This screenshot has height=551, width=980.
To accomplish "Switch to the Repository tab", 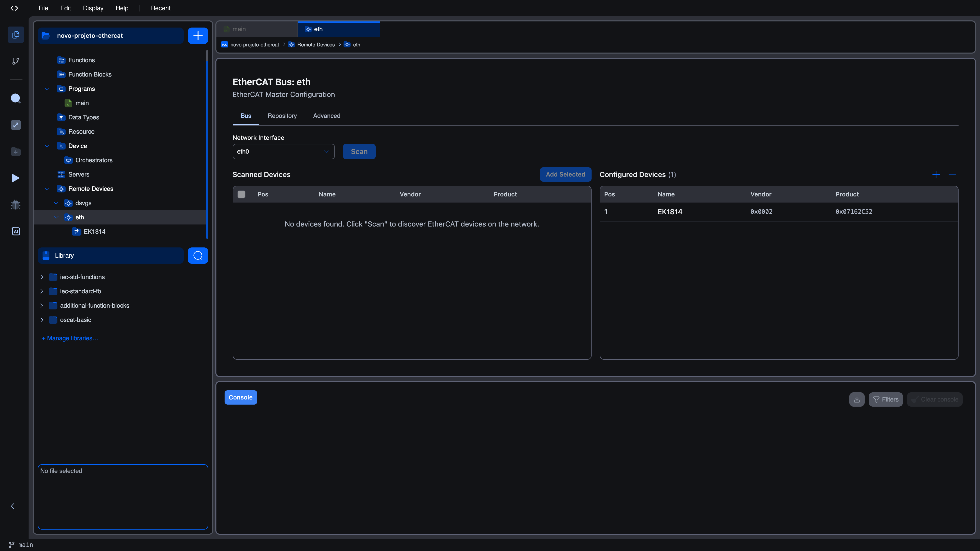I will (x=282, y=116).
